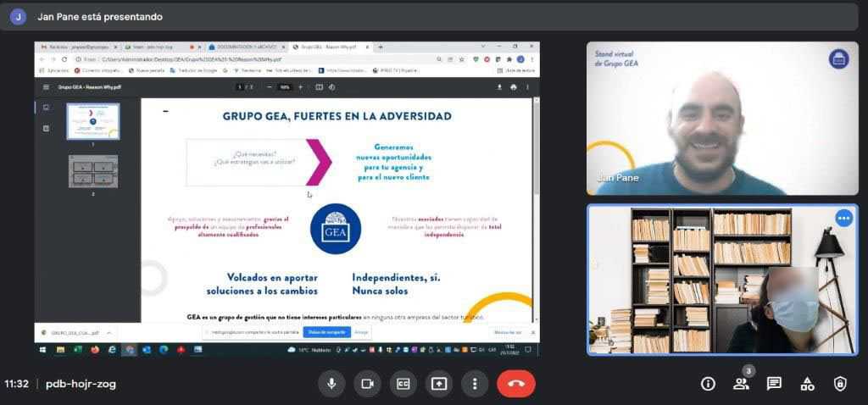Click the blue stop sharing button
Image resolution: width=868 pixels, height=405 pixels.
point(326,332)
